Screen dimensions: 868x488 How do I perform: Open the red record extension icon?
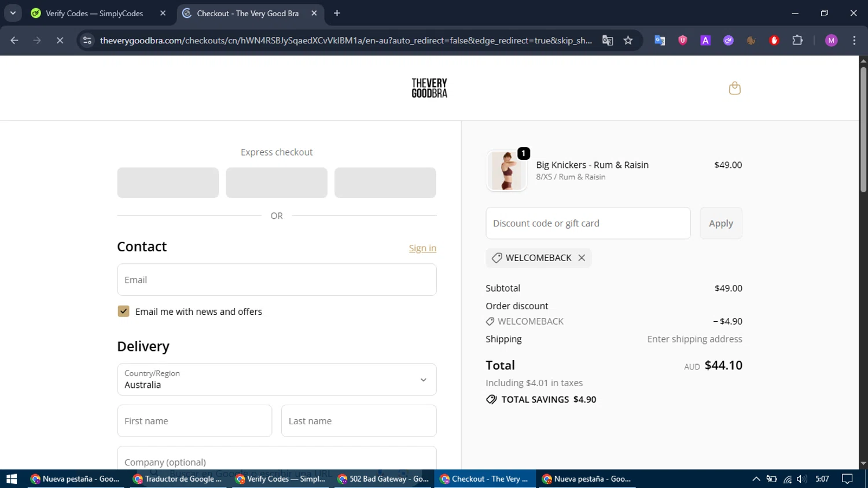[x=774, y=41]
